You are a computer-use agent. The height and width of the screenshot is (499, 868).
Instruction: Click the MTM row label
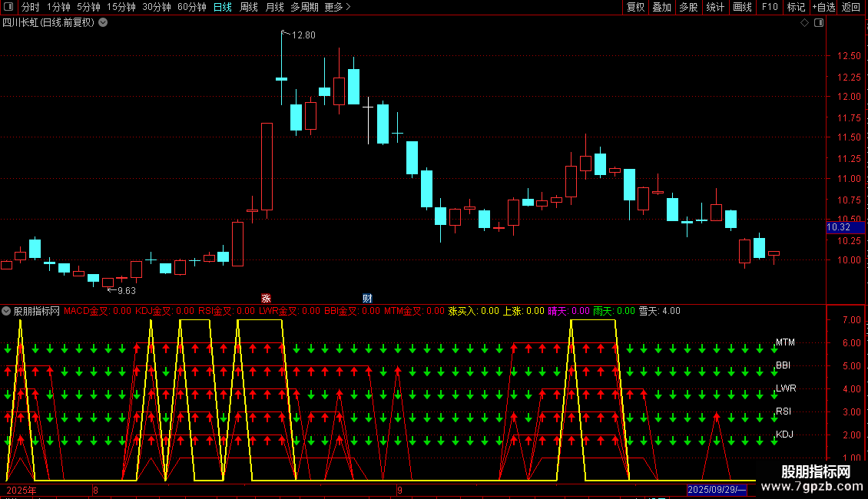(785, 342)
